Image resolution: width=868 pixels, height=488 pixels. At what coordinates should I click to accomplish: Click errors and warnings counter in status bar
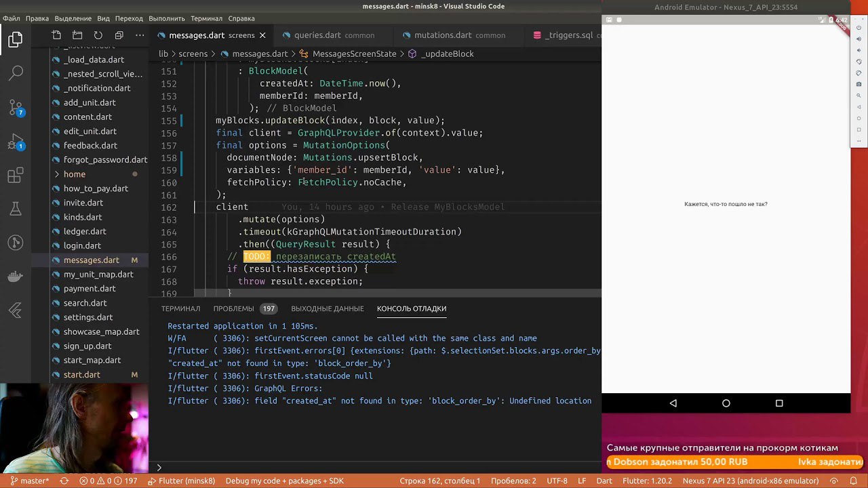coord(108,481)
